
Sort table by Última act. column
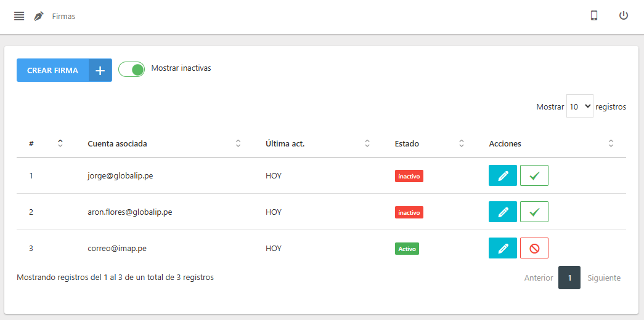[x=316, y=144]
